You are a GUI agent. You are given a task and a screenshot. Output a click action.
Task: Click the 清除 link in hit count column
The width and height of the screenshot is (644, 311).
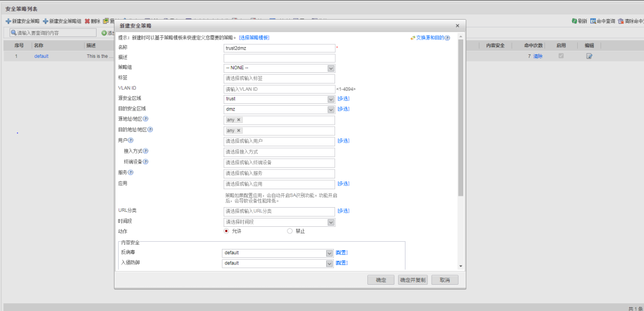(538, 56)
